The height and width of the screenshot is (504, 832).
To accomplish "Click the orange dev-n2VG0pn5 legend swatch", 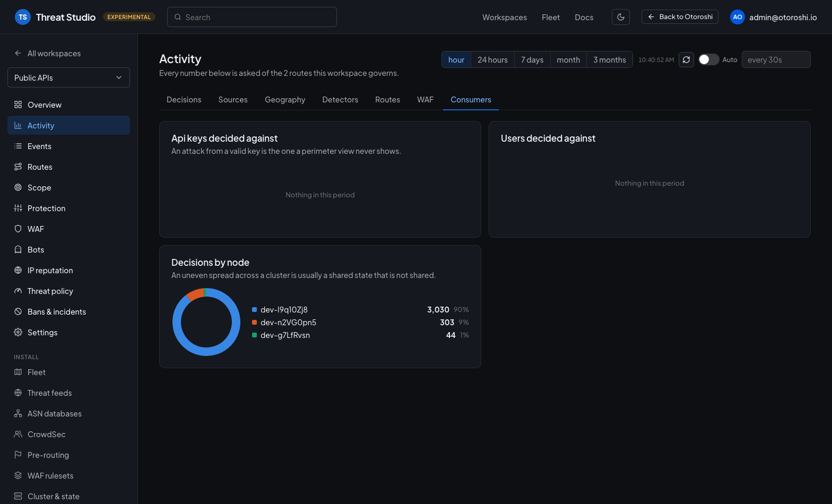I will coord(255,323).
